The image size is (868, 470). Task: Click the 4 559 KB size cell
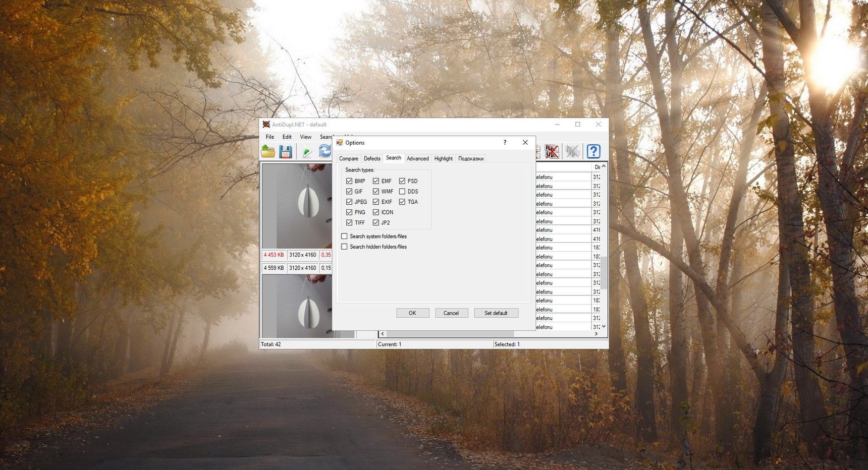pos(274,268)
